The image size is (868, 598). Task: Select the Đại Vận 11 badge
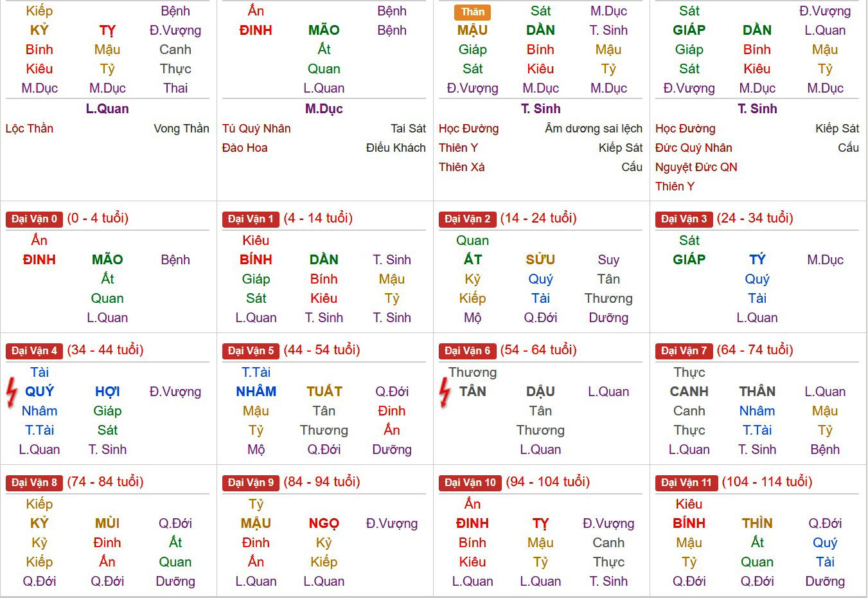pos(686,483)
